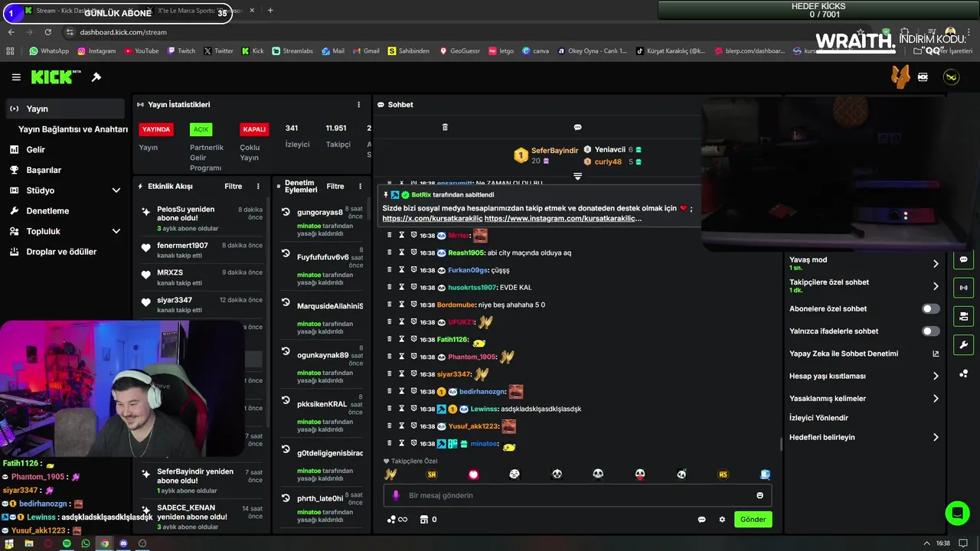Open Denetim Eylemleri Filtre dropdown

coord(335,187)
